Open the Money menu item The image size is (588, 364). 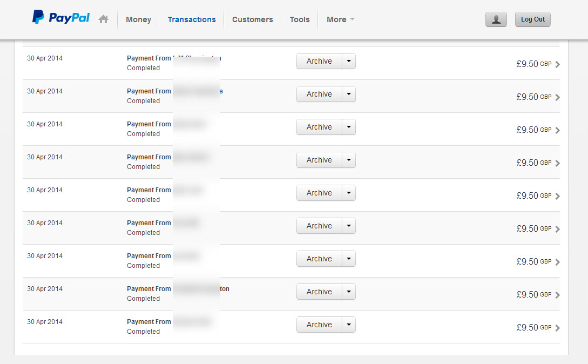(x=138, y=19)
